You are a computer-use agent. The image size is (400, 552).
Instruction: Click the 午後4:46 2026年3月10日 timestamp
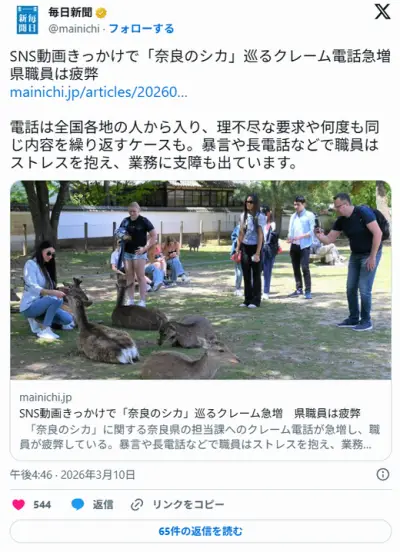pos(73,475)
